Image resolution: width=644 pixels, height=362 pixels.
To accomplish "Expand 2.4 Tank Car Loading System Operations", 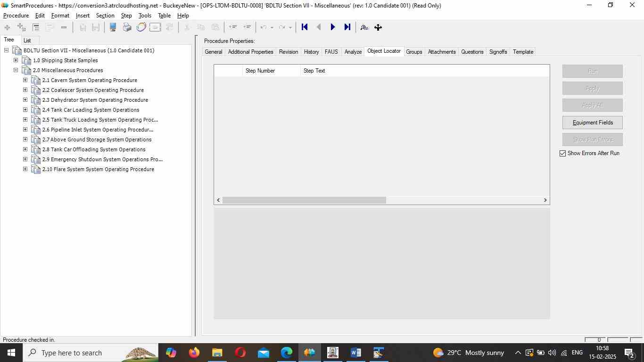I will (x=25, y=110).
